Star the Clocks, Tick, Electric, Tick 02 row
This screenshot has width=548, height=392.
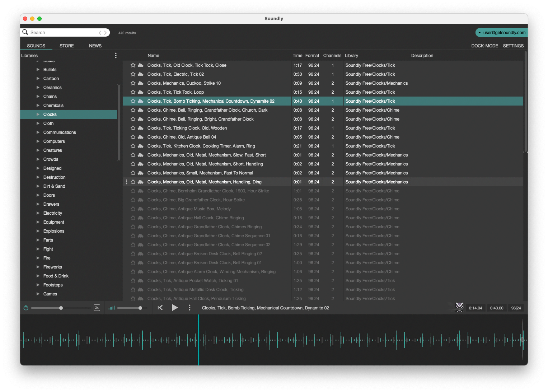pos(133,74)
